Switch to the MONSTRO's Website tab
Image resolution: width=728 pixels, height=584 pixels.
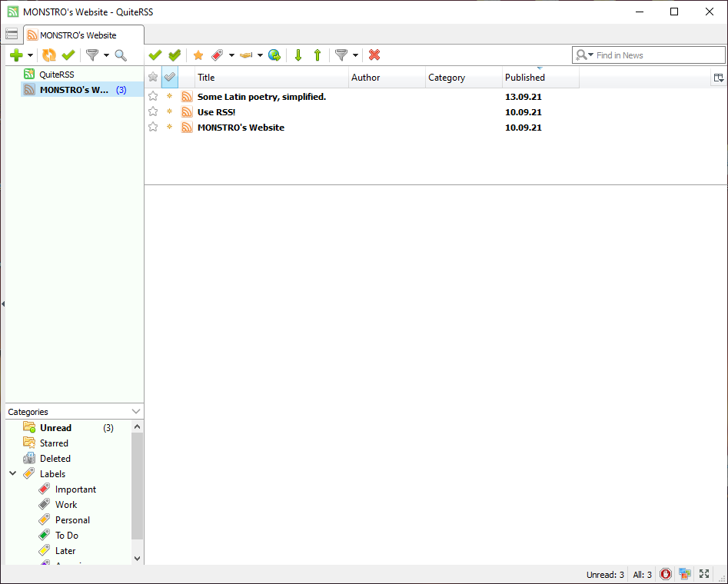click(84, 35)
